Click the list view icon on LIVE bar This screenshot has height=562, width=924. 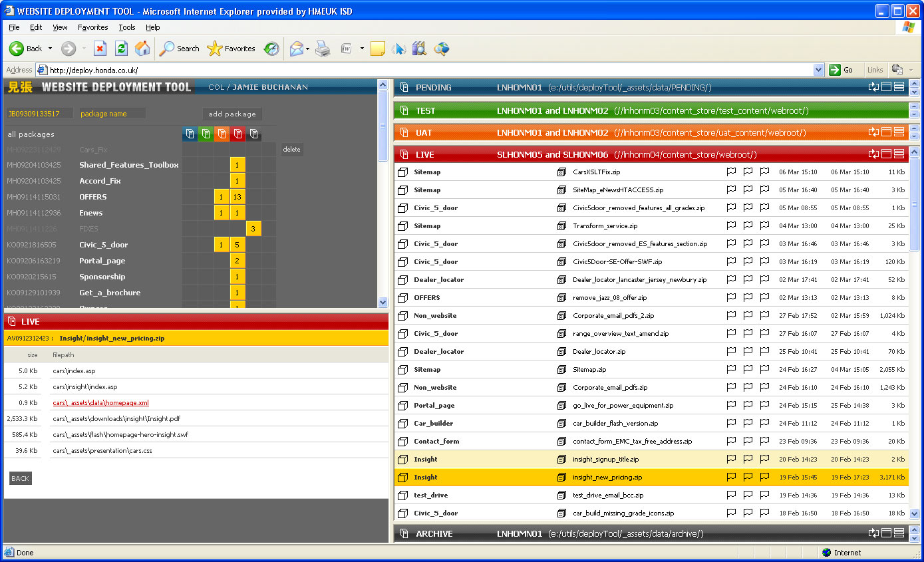coord(899,154)
